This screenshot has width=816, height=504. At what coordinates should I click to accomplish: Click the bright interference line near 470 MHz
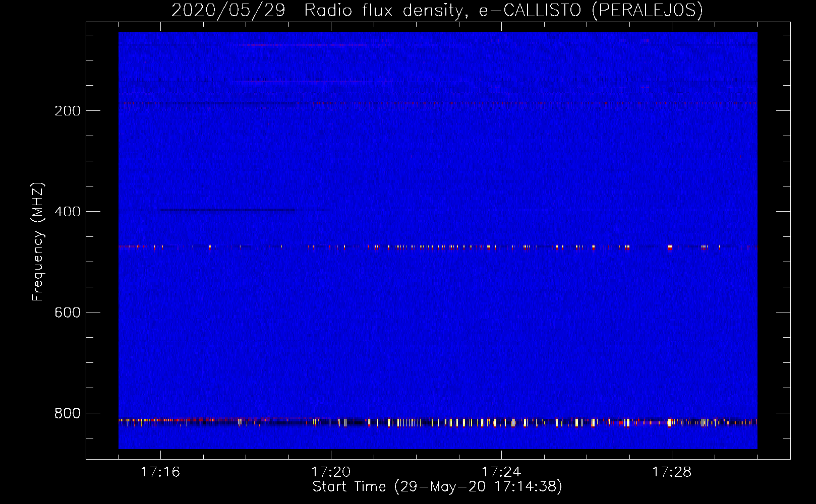438,247
